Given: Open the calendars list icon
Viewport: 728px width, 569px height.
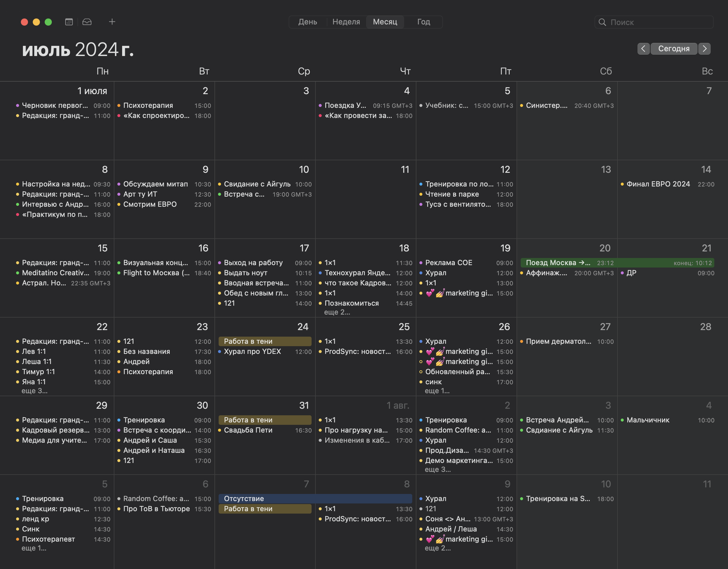Looking at the screenshot, I should point(69,22).
